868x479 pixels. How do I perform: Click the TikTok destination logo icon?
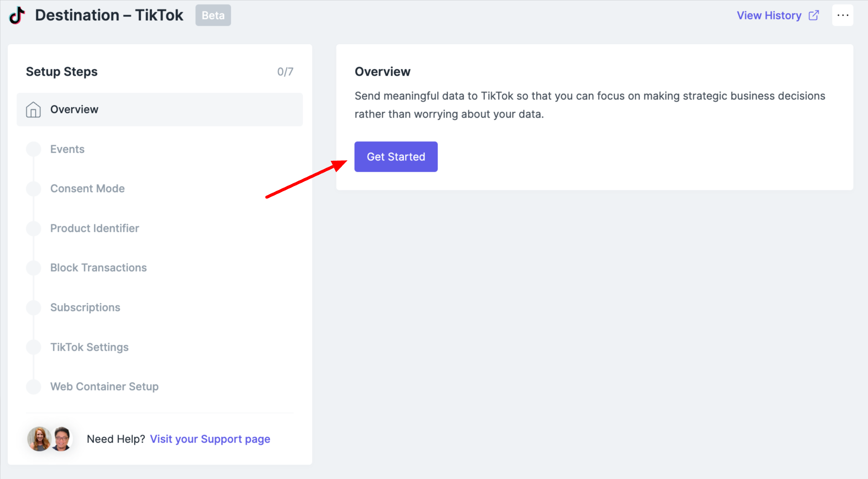[x=16, y=15]
